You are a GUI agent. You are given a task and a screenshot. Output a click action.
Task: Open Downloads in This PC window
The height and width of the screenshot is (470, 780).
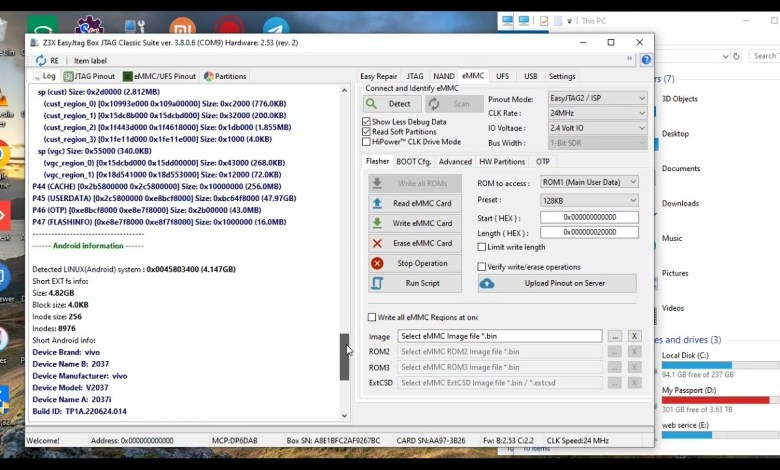pos(680,203)
